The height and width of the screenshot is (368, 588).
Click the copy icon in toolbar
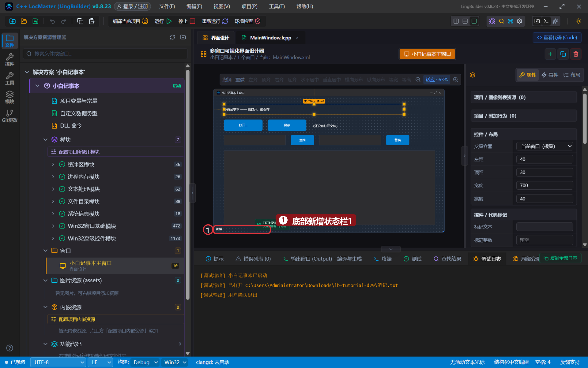pos(80,21)
